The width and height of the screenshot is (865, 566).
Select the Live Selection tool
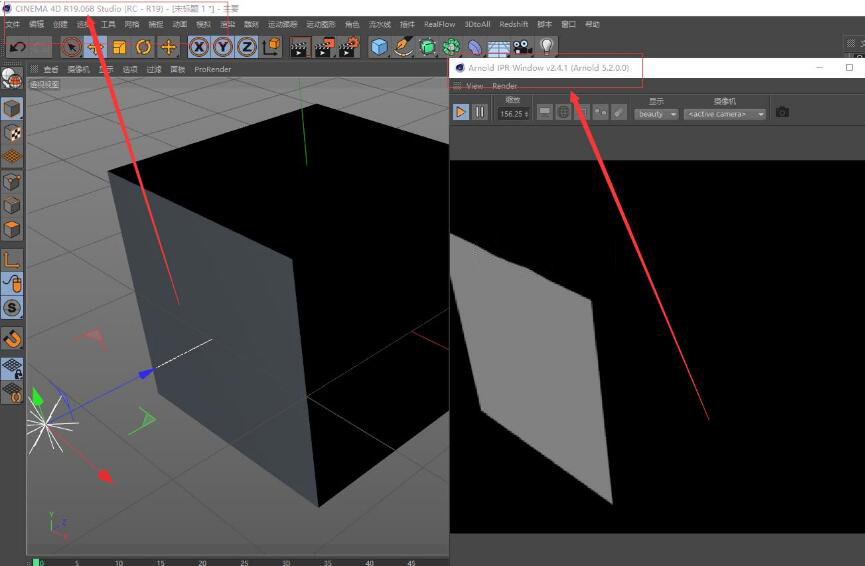coord(71,47)
